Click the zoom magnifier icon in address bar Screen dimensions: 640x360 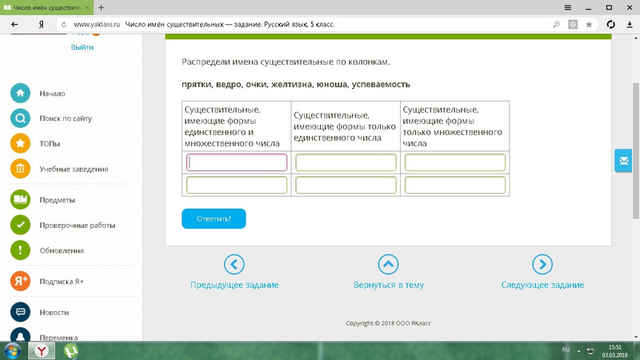557,24
